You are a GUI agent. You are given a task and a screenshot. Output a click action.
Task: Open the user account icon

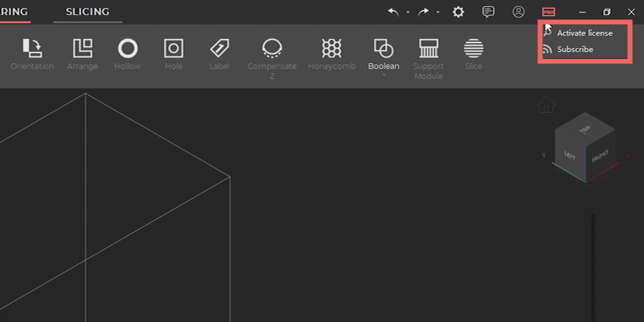[x=519, y=12]
